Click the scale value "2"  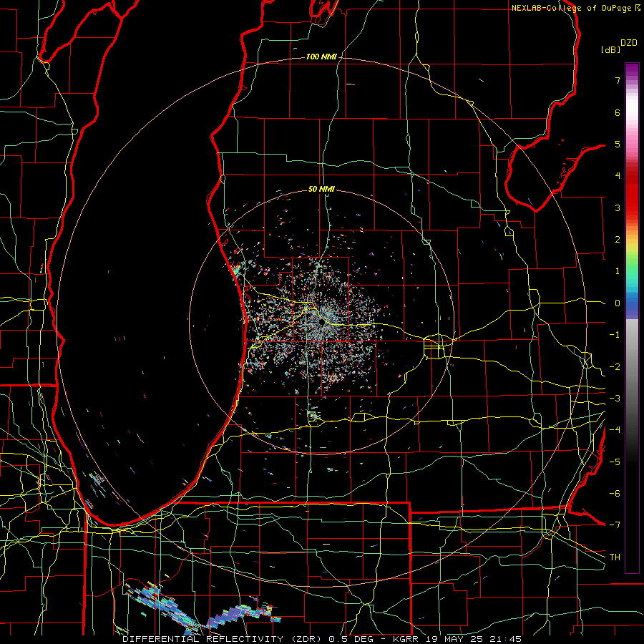618,240
